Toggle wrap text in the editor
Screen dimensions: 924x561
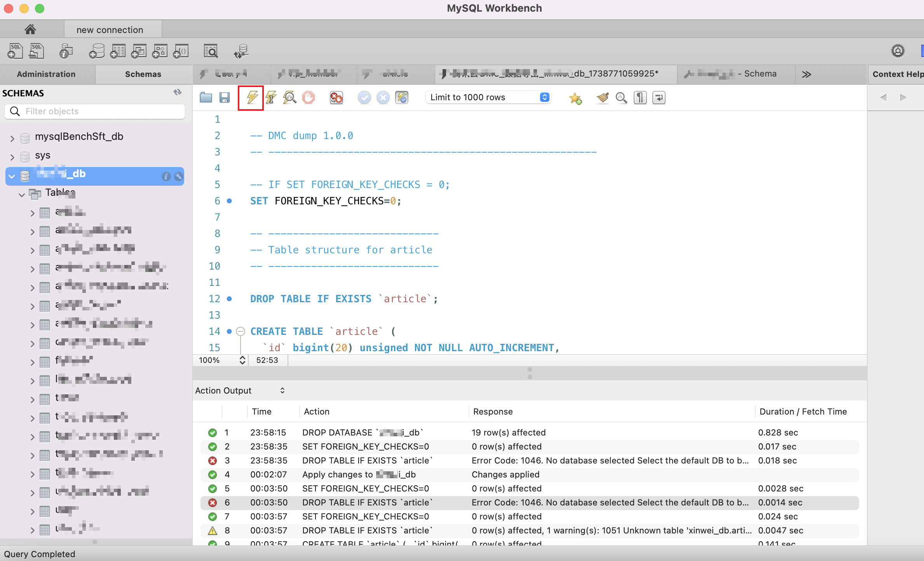(x=659, y=98)
